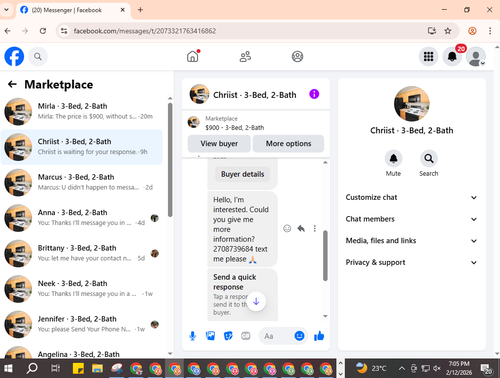Click the facebook.com address bar

(145, 31)
